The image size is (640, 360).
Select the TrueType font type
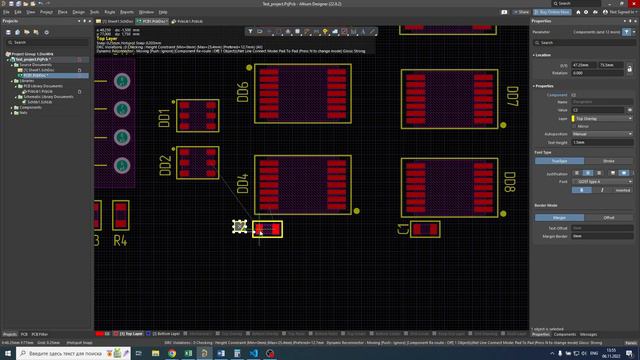tap(559, 161)
